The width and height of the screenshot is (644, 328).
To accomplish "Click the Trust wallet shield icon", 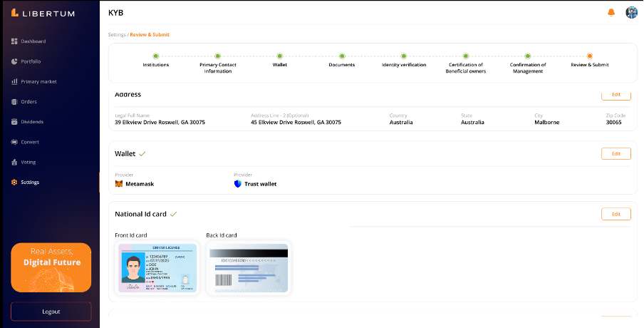I will click(238, 184).
